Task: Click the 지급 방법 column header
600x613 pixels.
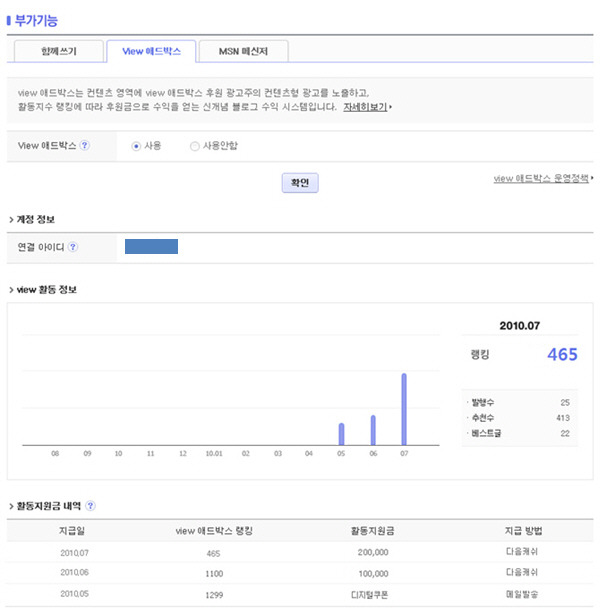Action: pos(523,531)
